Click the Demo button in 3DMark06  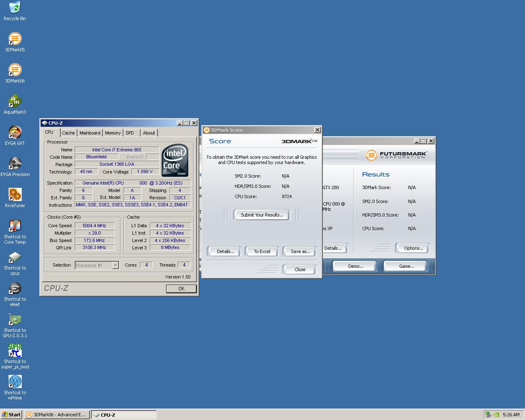[x=355, y=266]
